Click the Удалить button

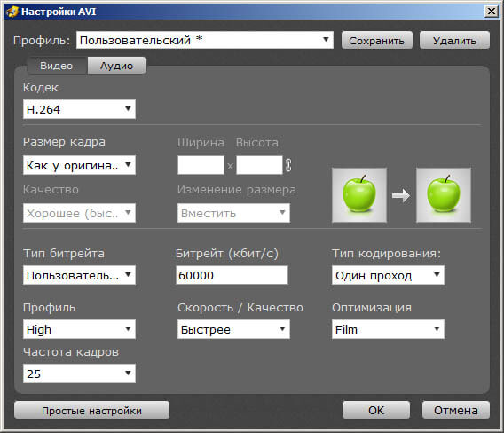click(454, 41)
